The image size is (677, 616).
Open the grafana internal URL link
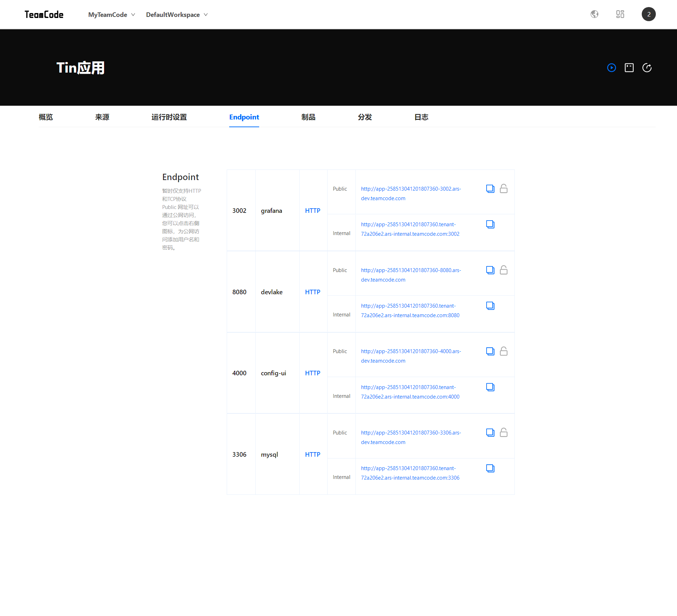click(410, 229)
